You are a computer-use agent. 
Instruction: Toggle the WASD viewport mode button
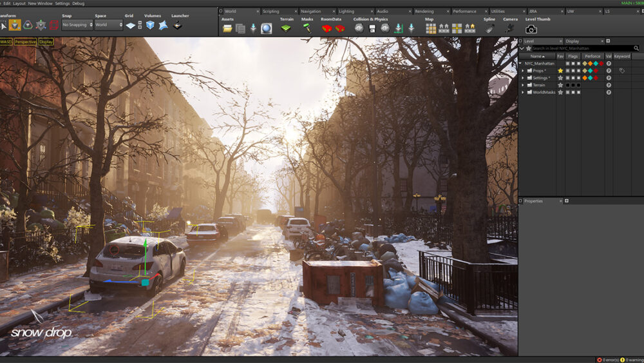coord(6,42)
